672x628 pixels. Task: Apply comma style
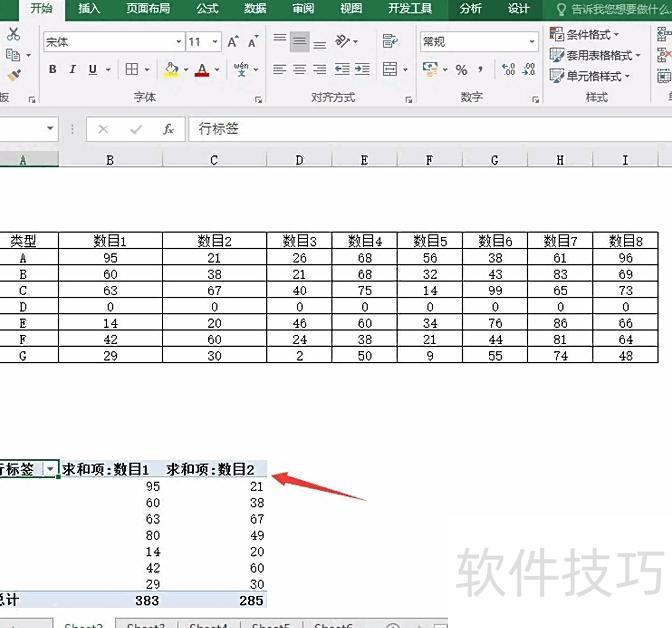[481, 69]
